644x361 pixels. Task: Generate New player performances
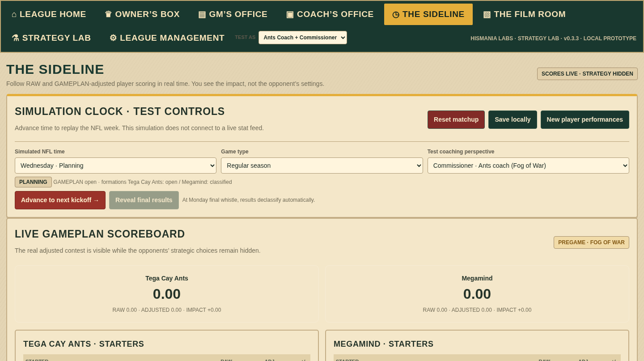tap(585, 119)
